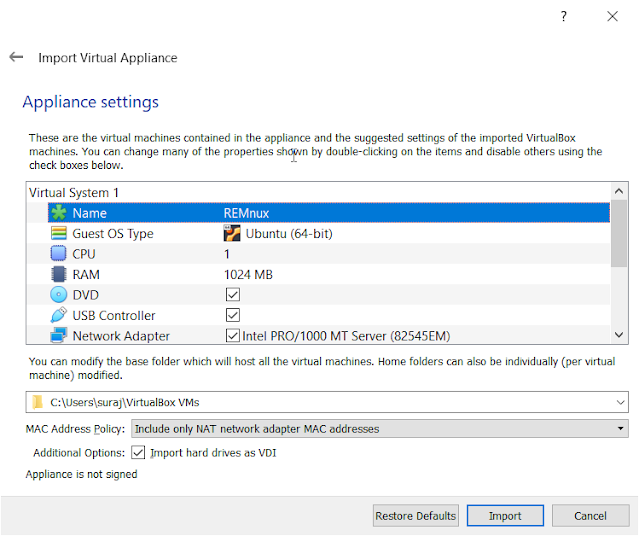This screenshot has width=639, height=536.
Task: Open the question mark help button
Action: tap(564, 17)
